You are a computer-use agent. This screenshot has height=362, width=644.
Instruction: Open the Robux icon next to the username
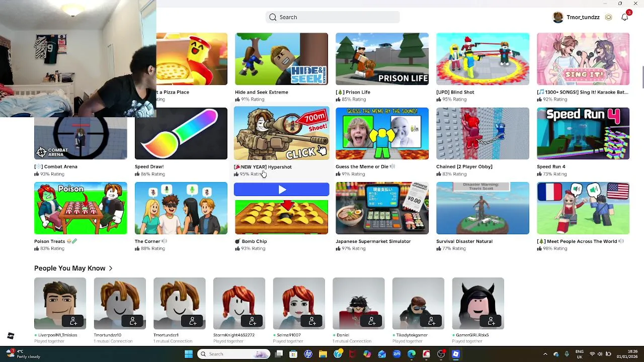click(608, 17)
